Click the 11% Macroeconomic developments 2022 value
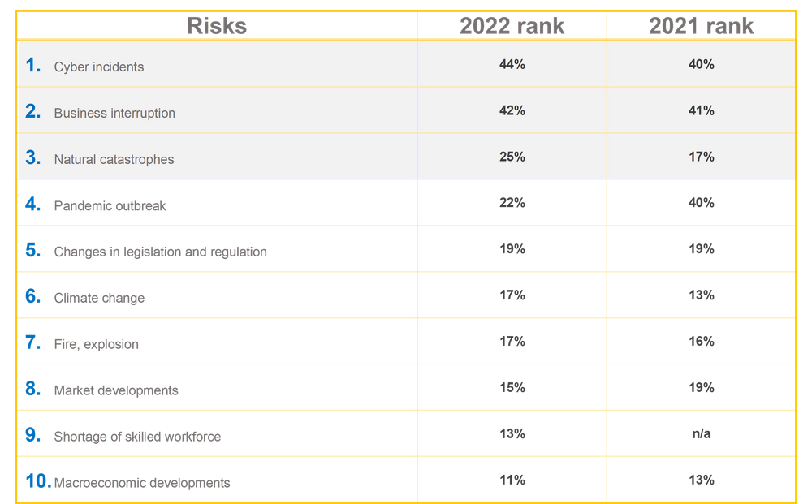This screenshot has height=504, width=812. pos(512,480)
